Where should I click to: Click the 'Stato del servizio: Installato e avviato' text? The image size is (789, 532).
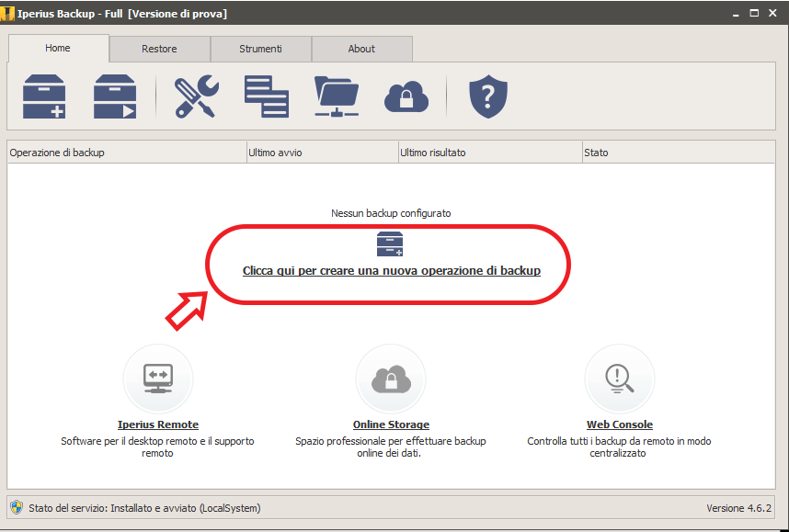click(x=144, y=508)
